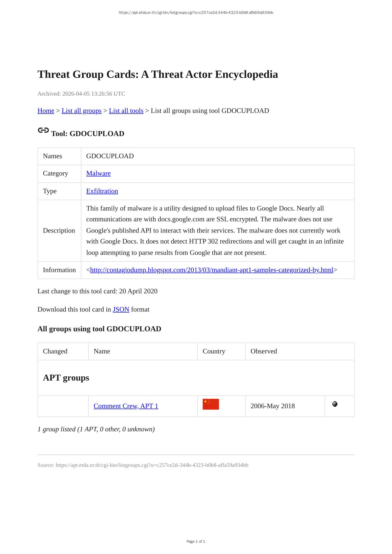This screenshot has width=392, height=554.
Task: Click the chain link icon beside Tool heading
Action: pos(43,130)
